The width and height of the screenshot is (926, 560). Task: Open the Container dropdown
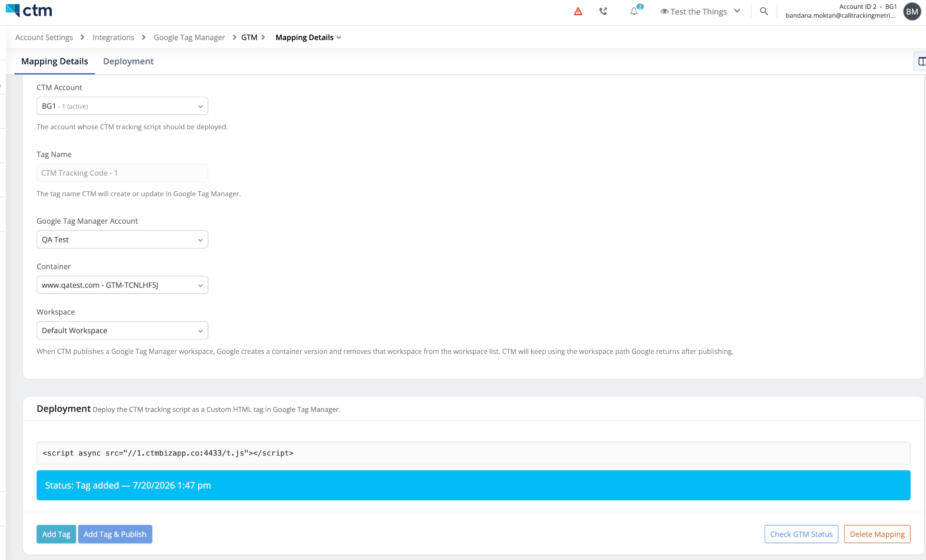[122, 285]
